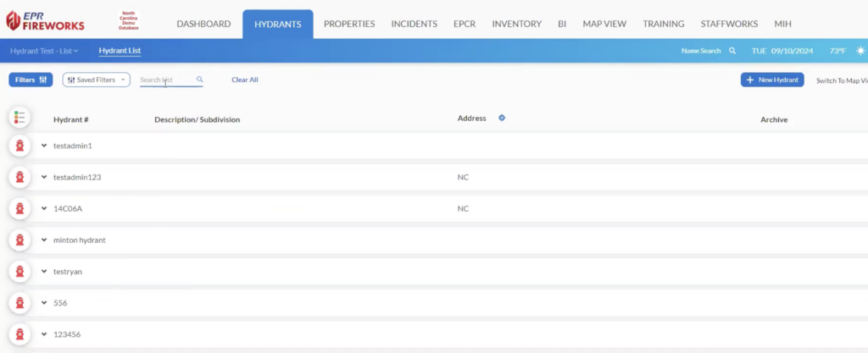Switch to the Properties tab

[349, 25]
